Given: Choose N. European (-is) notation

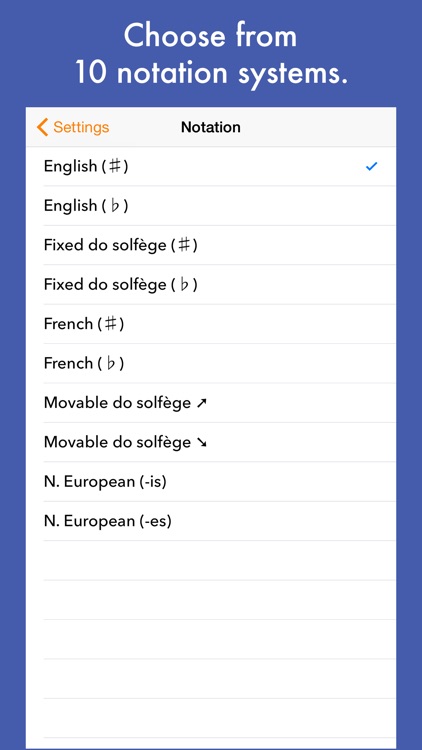Looking at the screenshot, I should pos(211,482).
